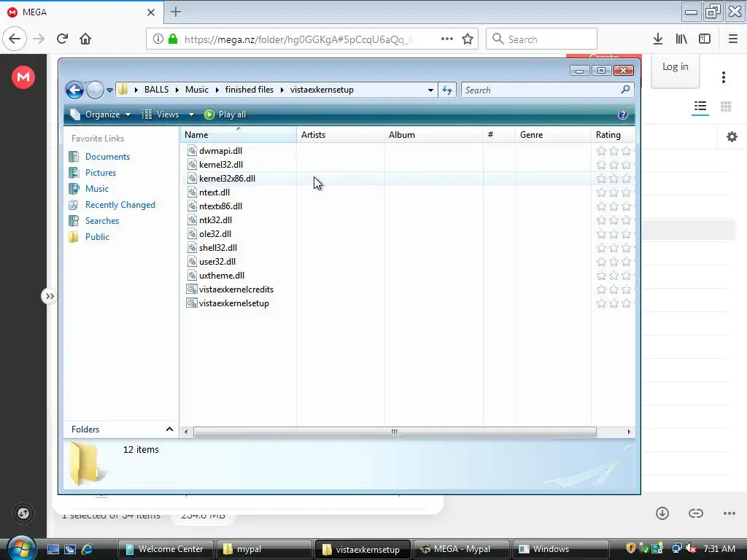Click the magnifier icon in Explorer search

[x=625, y=89]
